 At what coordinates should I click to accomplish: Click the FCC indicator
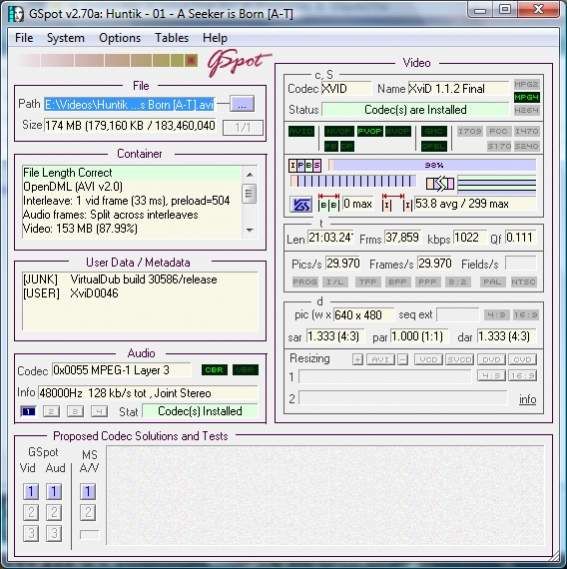click(498, 131)
